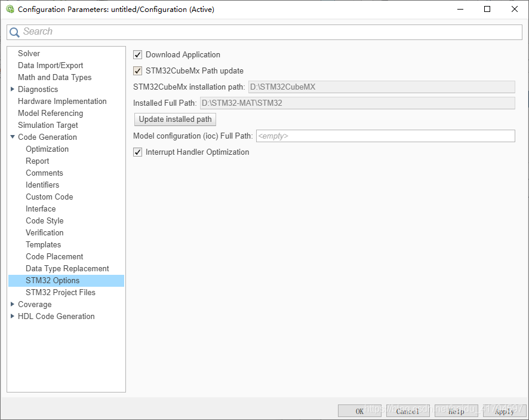Expand the Diagnostics tree node
This screenshot has width=529, height=420.
tap(13, 90)
